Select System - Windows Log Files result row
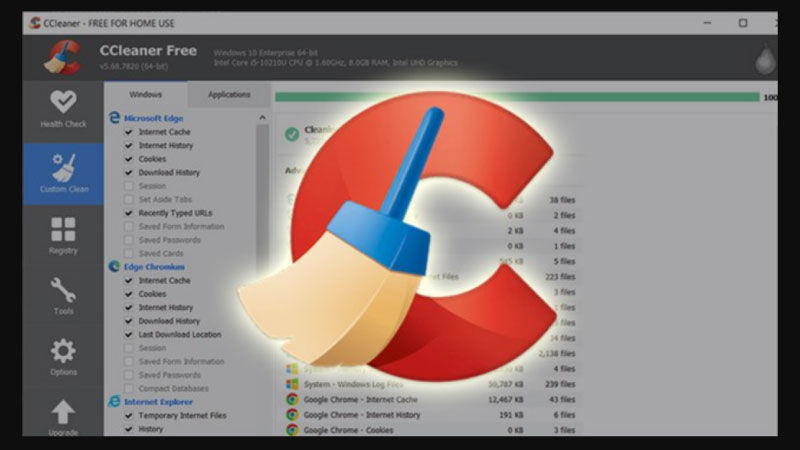The height and width of the screenshot is (450, 800). tap(431, 384)
